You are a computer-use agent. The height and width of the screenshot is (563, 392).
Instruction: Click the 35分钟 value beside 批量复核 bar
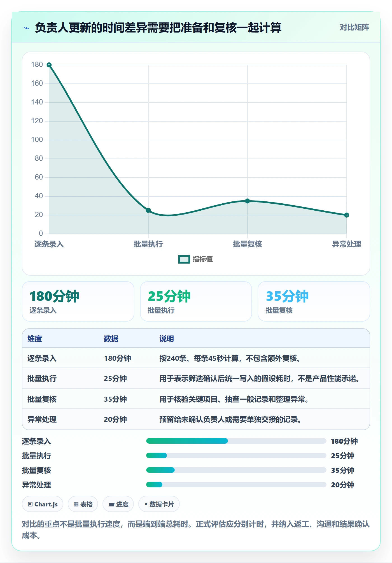(x=343, y=471)
